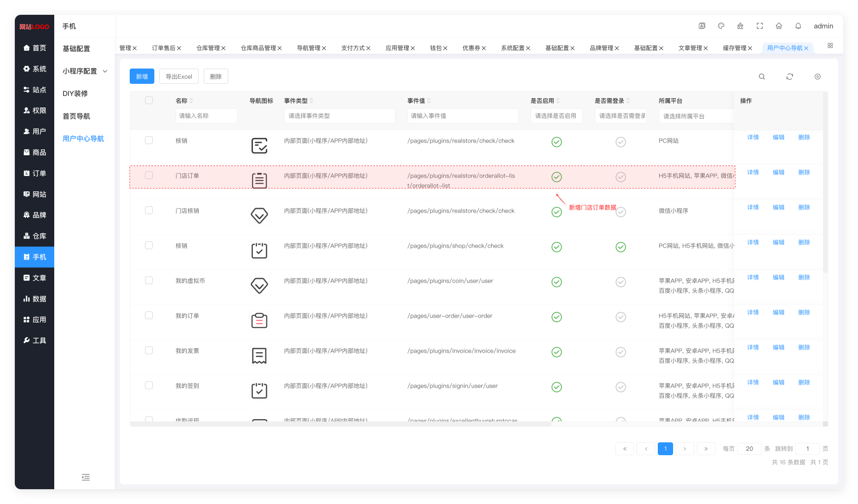Click the 新增 button
The image size is (858, 504).
[x=142, y=76]
